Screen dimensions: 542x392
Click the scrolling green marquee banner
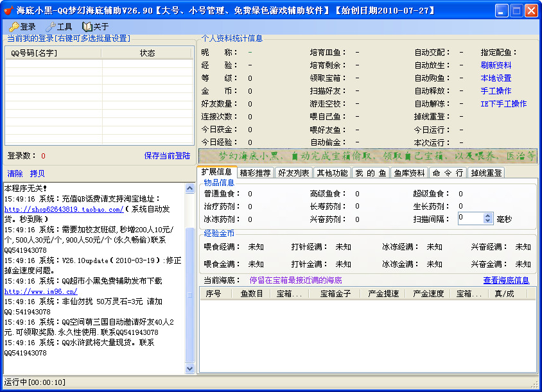pyautogui.click(x=368, y=156)
